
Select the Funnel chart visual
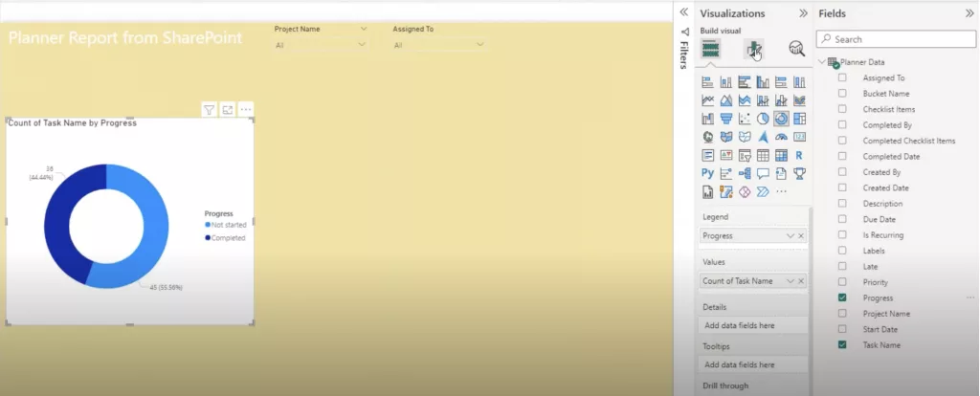[x=725, y=119]
